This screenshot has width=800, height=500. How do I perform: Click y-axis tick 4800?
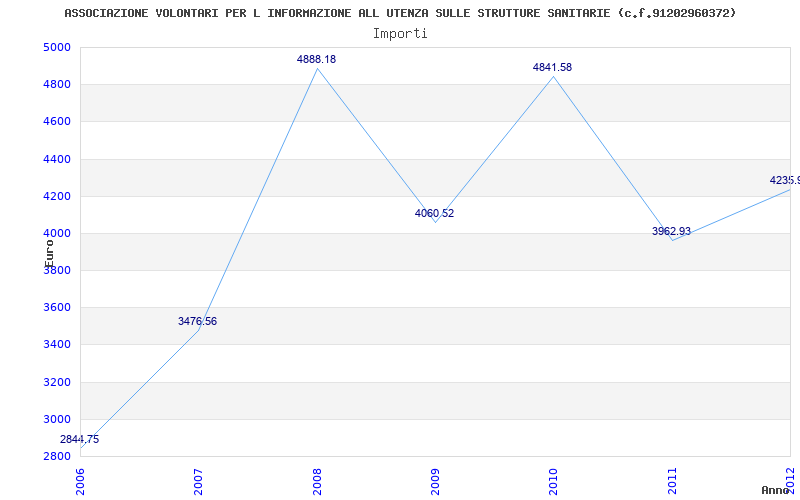tap(56, 85)
